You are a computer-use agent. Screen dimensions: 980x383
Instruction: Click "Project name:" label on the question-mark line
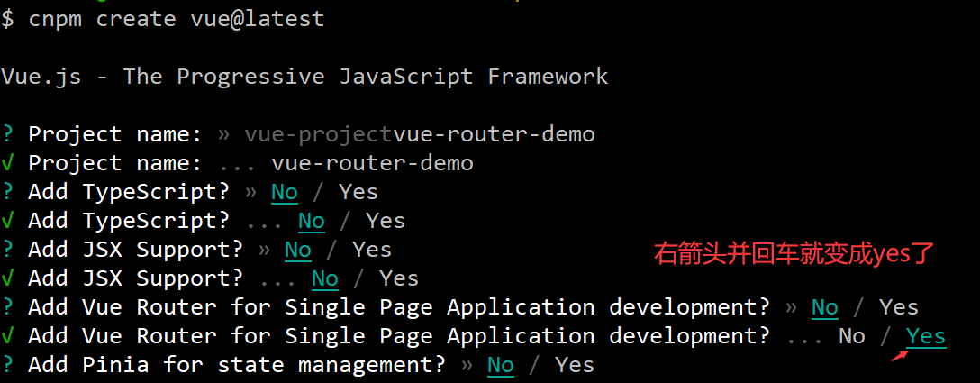[x=115, y=134]
